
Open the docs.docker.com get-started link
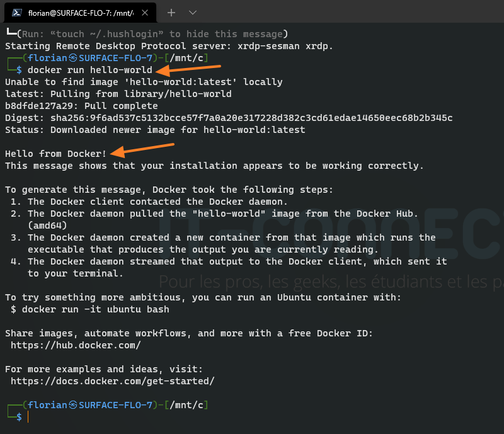coord(112,381)
